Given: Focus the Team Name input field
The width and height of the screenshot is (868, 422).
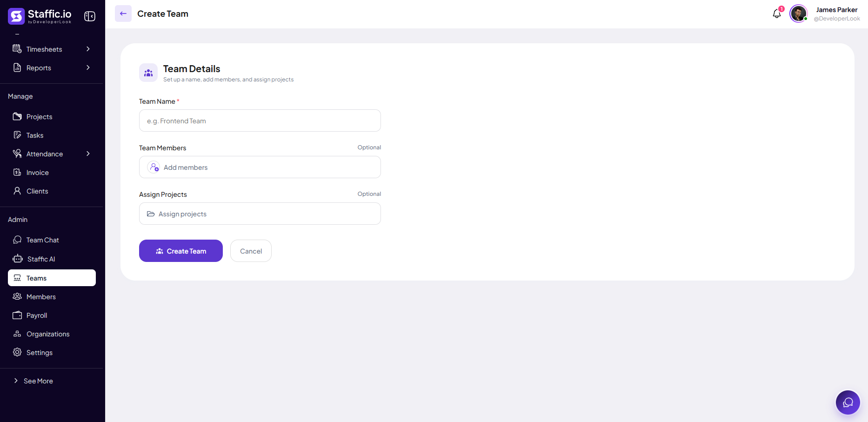Looking at the screenshot, I should (x=260, y=121).
